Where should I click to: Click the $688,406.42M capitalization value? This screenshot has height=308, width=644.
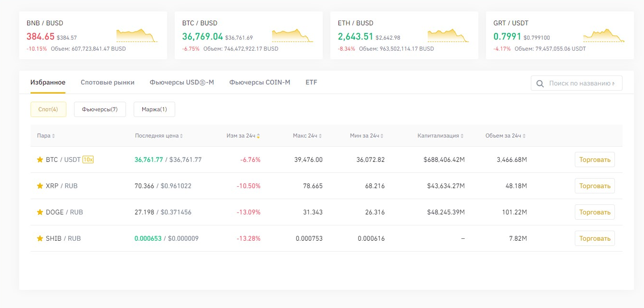coord(444,159)
